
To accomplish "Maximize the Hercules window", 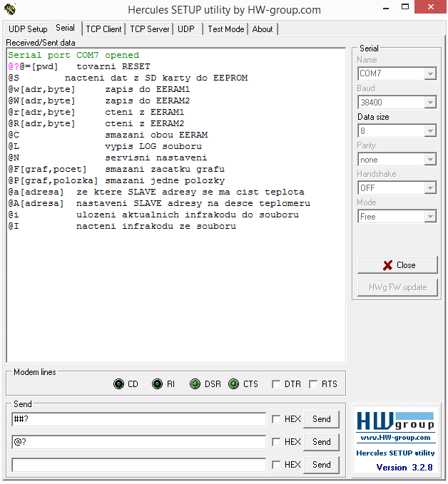I will 405,7.
